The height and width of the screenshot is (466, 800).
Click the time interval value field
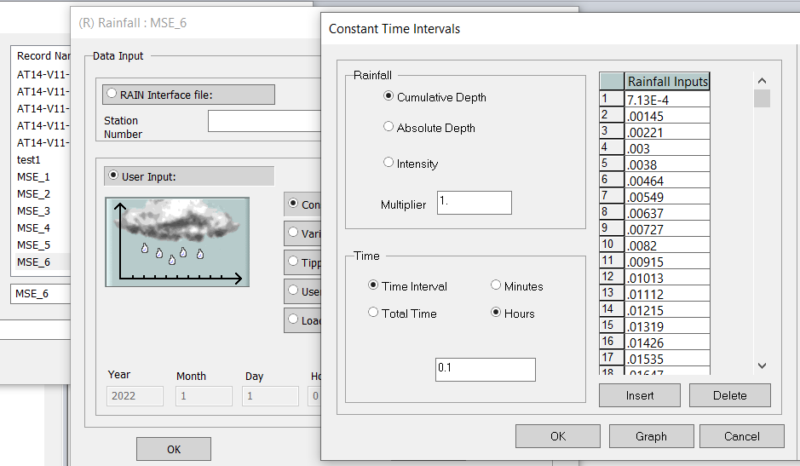[485, 370]
